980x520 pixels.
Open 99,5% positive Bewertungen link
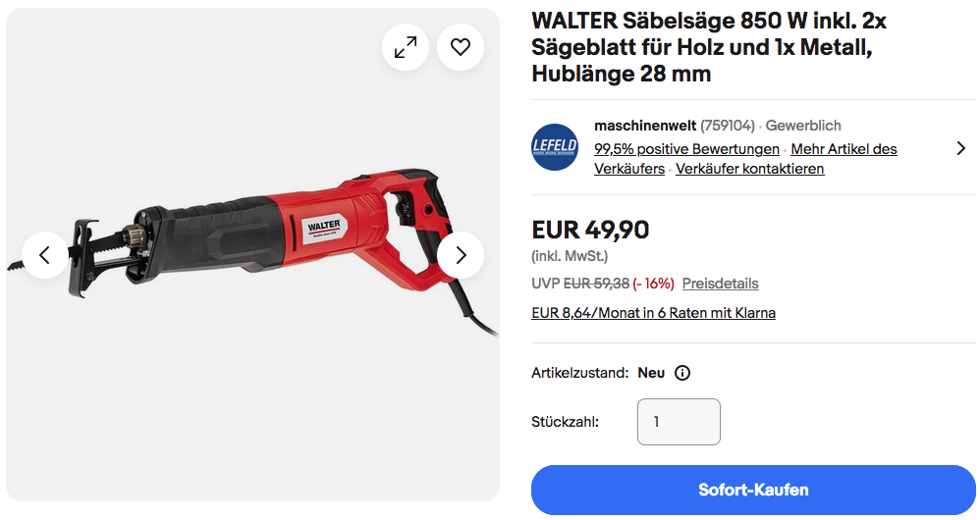coord(686,149)
